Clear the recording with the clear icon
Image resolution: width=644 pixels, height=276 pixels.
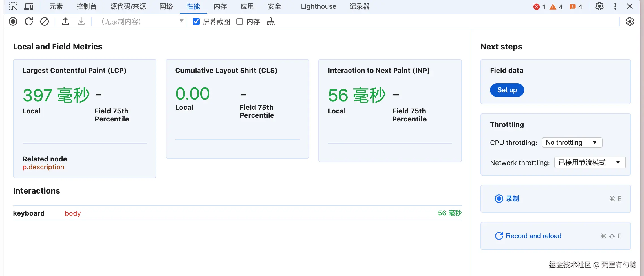pos(45,21)
